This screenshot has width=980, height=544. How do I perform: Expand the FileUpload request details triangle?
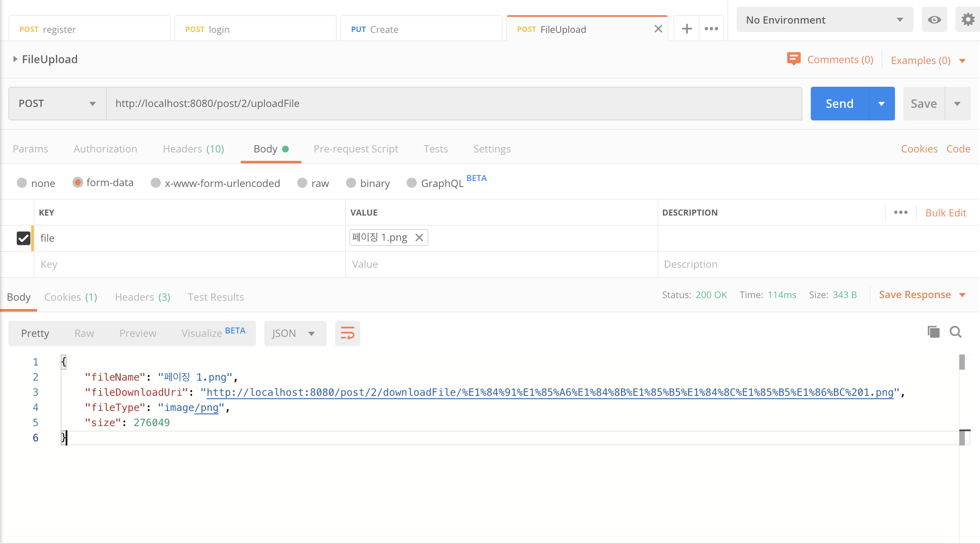coord(15,59)
